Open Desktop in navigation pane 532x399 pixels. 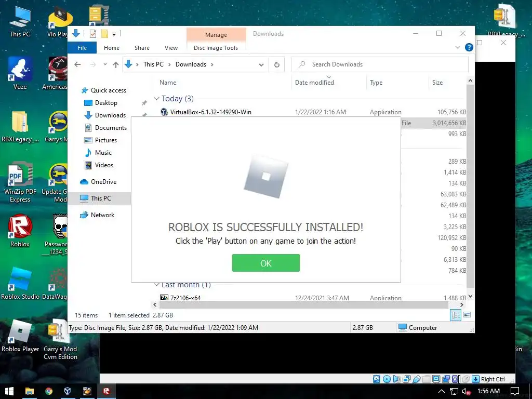click(x=106, y=103)
